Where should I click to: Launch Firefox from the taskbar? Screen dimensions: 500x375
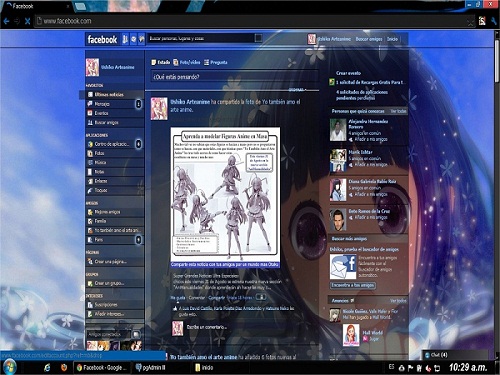coord(64,368)
